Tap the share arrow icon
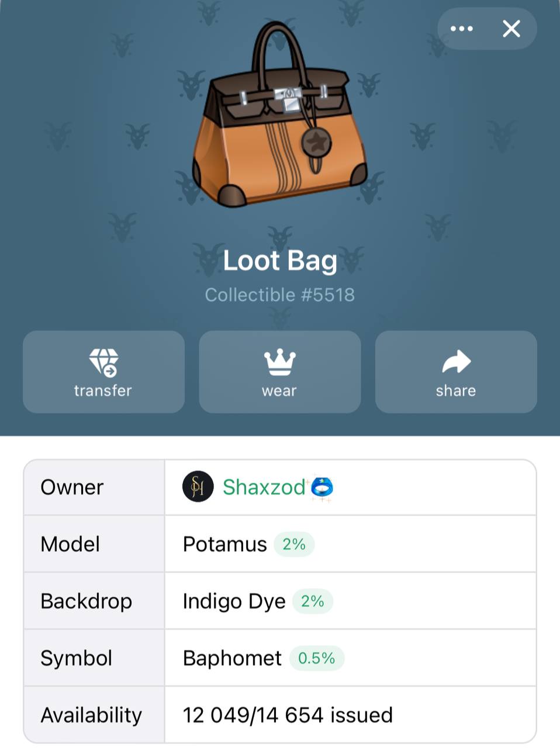The width and height of the screenshot is (560, 748). [x=456, y=362]
